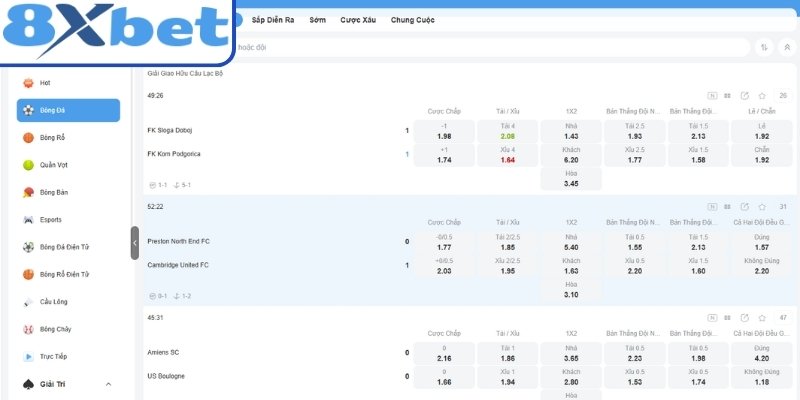Click the Trực Tiếp live stream icon

click(29, 357)
